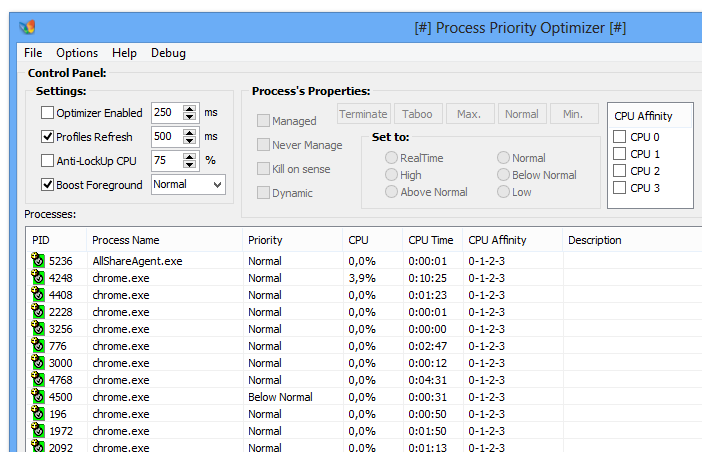Viewport: 702px width, 452px height.
Task: Enable the Optimizer Enabled checkbox
Action: coord(47,113)
